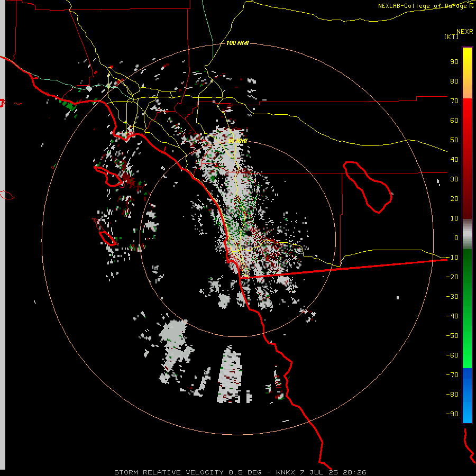Click the 7 JUL 25 date text

(319, 472)
